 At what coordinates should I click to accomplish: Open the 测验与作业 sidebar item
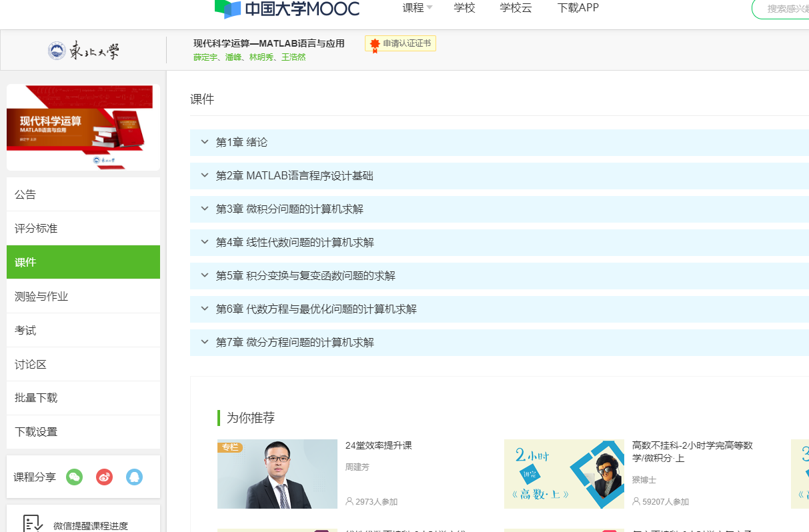[83, 296]
